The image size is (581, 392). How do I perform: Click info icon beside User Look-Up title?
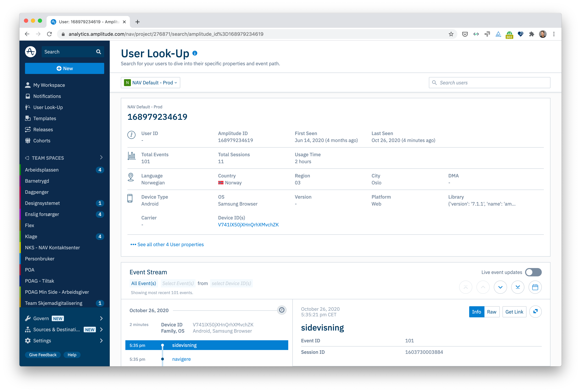195,53
